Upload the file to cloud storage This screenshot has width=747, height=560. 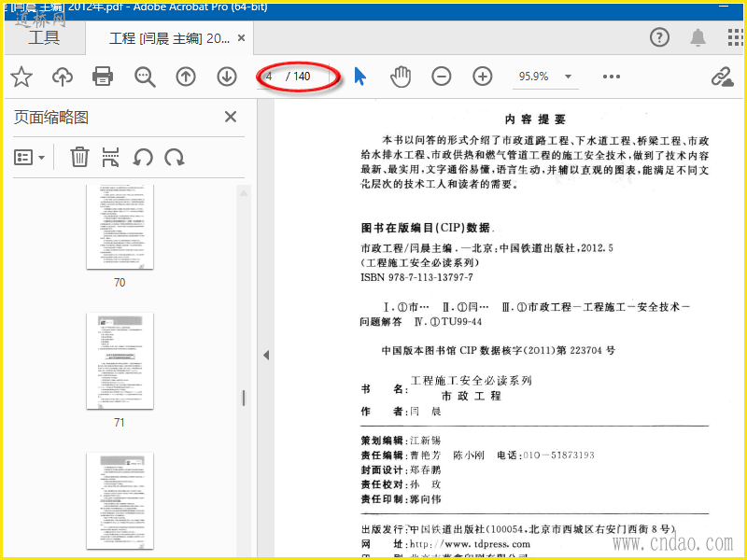[x=63, y=77]
